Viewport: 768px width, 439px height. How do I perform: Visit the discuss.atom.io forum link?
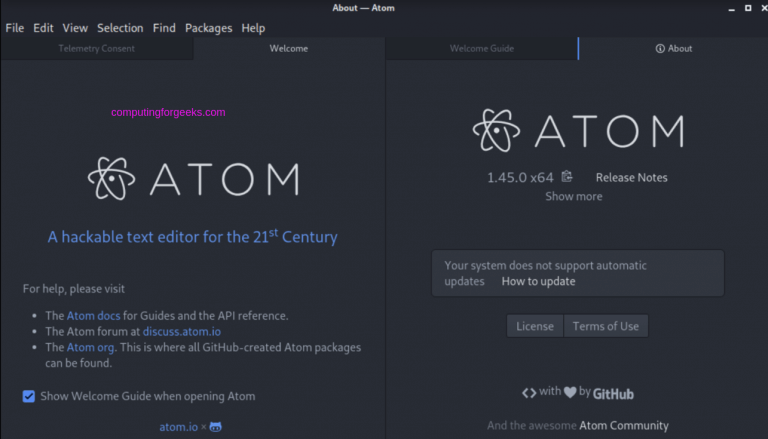point(182,332)
